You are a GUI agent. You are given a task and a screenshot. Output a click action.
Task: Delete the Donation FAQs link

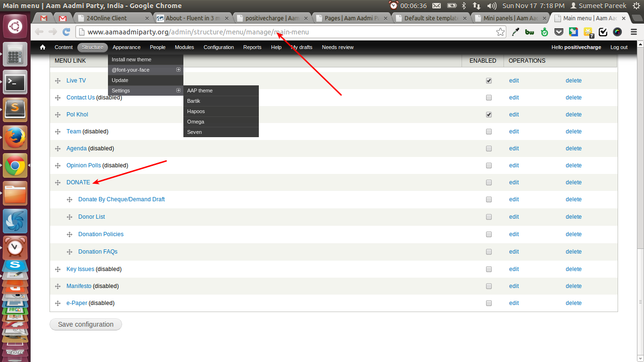click(574, 252)
